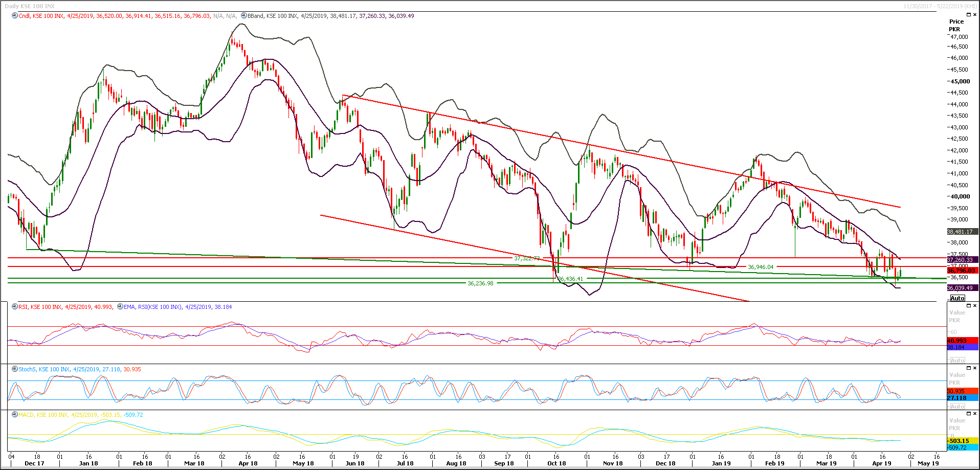The height and width of the screenshot is (470, 980).
Task: Click the 37,260.33 purple axis value box
Action: point(962,260)
